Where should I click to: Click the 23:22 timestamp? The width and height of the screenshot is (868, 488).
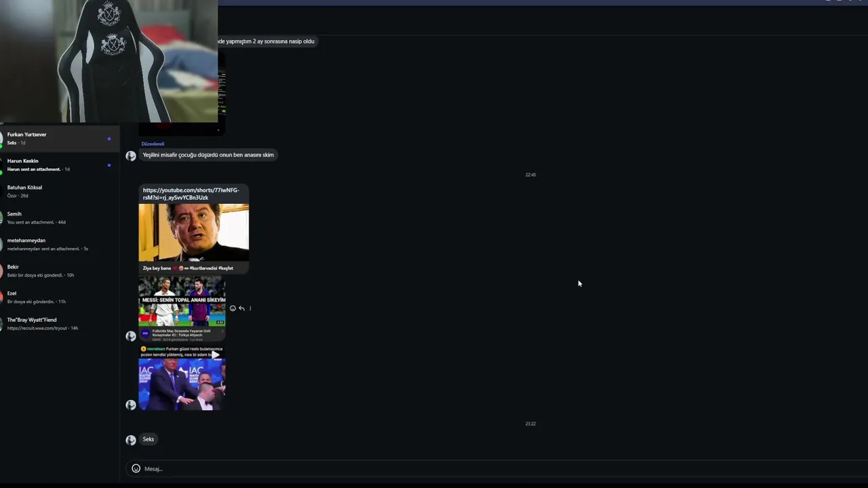point(530,424)
